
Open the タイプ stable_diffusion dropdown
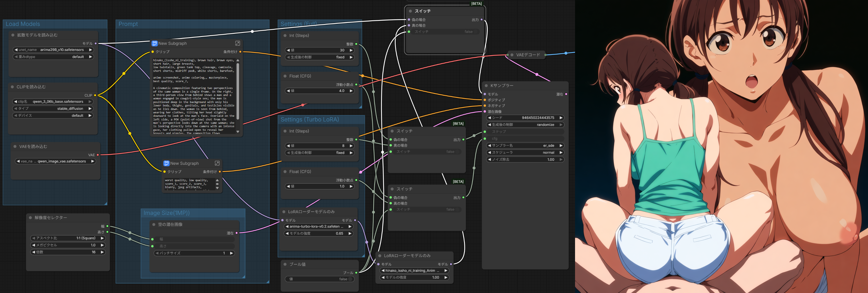click(x=53, y=109)
